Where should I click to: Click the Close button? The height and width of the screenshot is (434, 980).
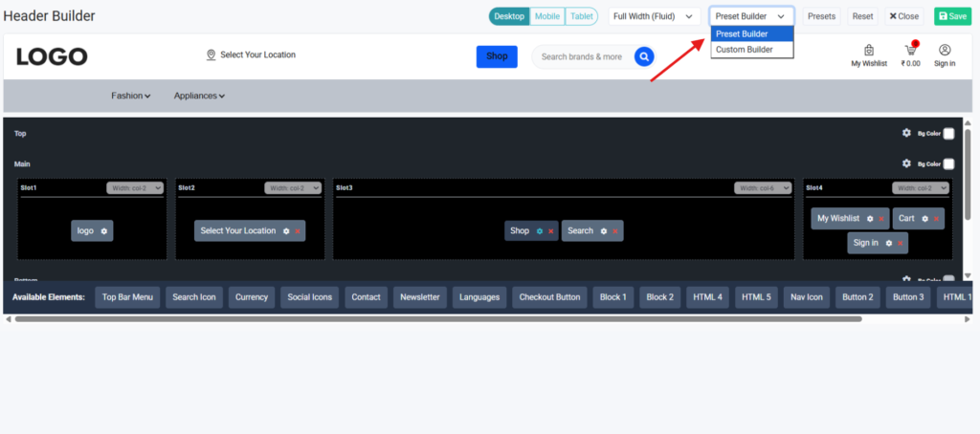903,16
